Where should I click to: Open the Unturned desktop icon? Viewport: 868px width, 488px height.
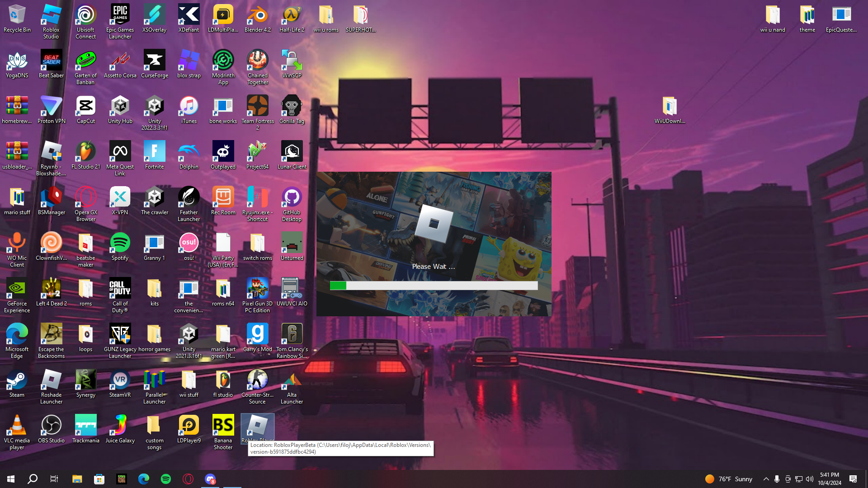[292, 247]
